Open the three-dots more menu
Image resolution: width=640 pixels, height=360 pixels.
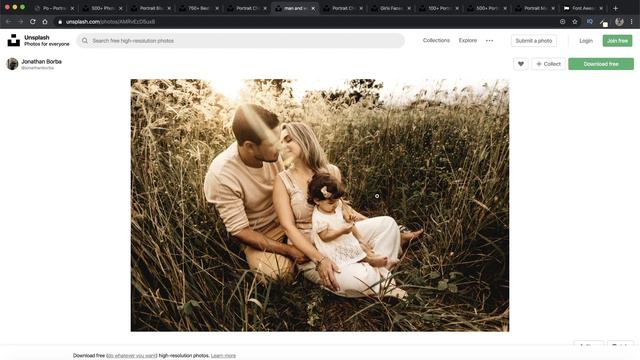pos(489,40)
